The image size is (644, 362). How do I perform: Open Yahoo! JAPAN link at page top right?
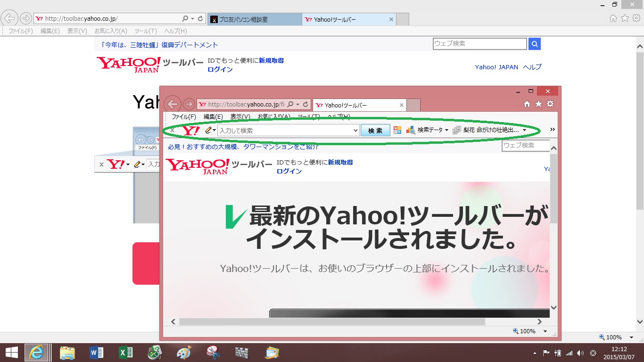click(x=496, y=67)
